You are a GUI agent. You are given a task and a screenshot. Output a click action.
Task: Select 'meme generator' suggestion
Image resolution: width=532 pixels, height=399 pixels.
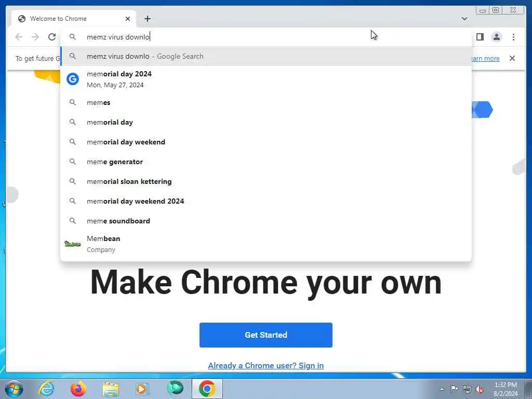[266, 162]
